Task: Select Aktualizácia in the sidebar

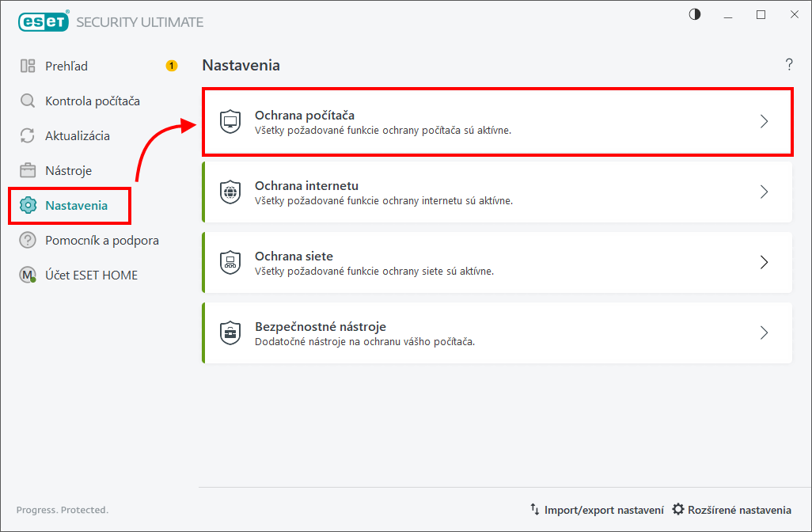Action: [77, 135]
